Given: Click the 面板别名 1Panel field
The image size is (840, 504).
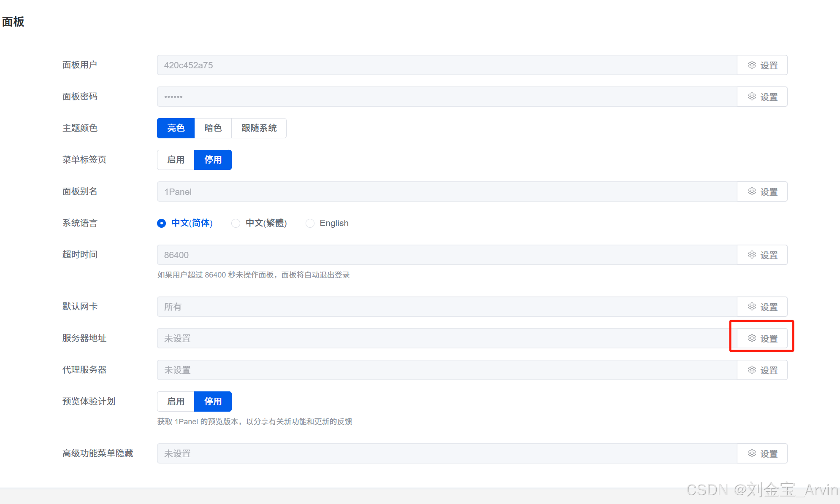Looking at the screenshot, I should point(447,192).
